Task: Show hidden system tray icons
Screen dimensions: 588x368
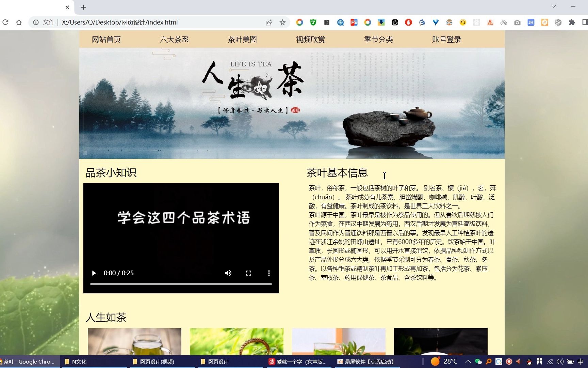Action: (468, 362)
